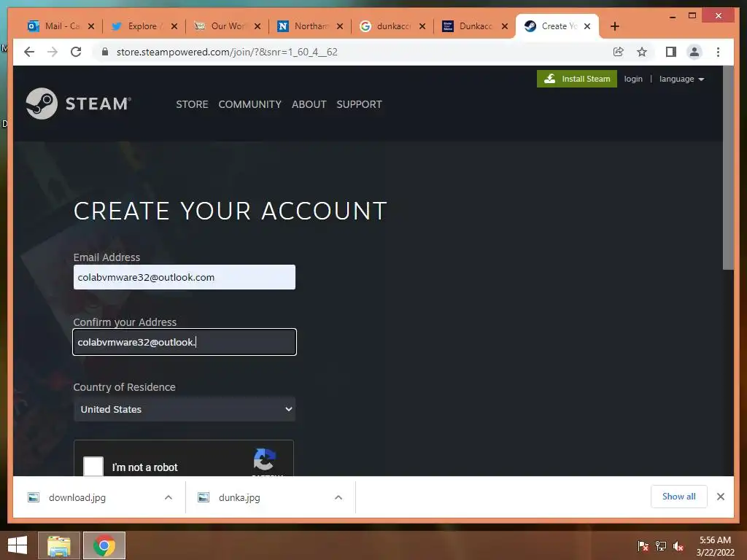
Task: Show all downloads
Action: click(x=678, y=497)
